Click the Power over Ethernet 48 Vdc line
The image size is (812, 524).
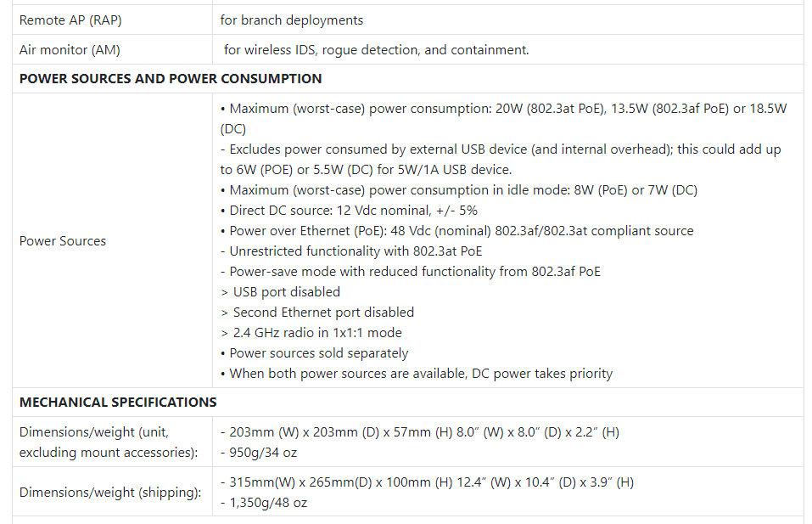[461, 231]
